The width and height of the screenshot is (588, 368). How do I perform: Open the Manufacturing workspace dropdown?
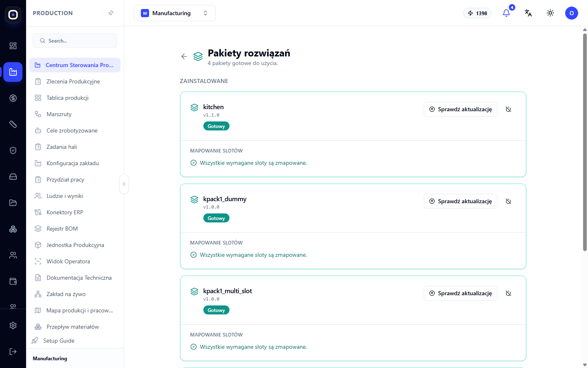tap(175, 13)
